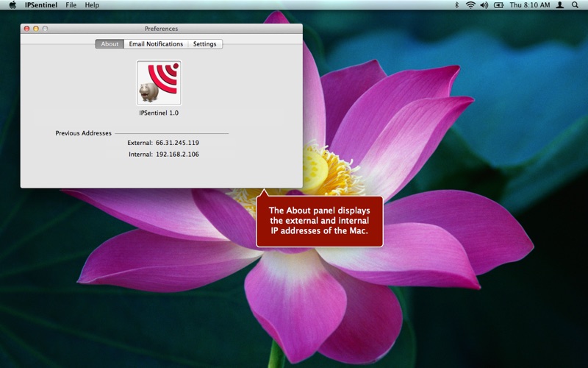This screenshot has width=588, height=368.
Task: Open the IPSentinel application menu
Action: (41, 5)
